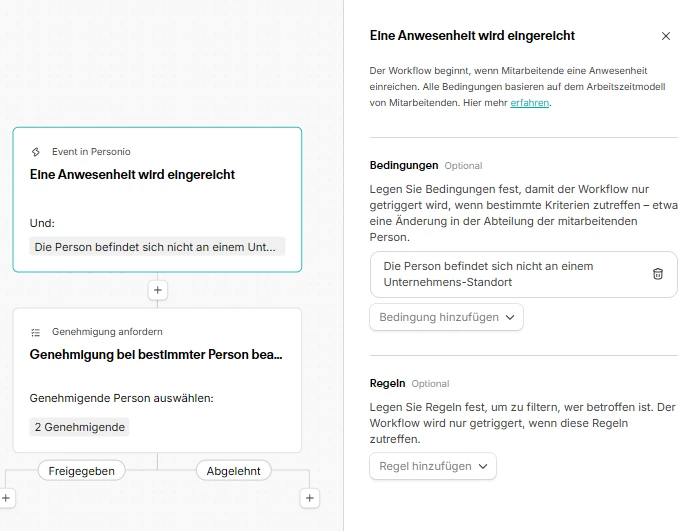Click the truncated condition chip in trigger card
697x531 pixels.
pos(157,246)
